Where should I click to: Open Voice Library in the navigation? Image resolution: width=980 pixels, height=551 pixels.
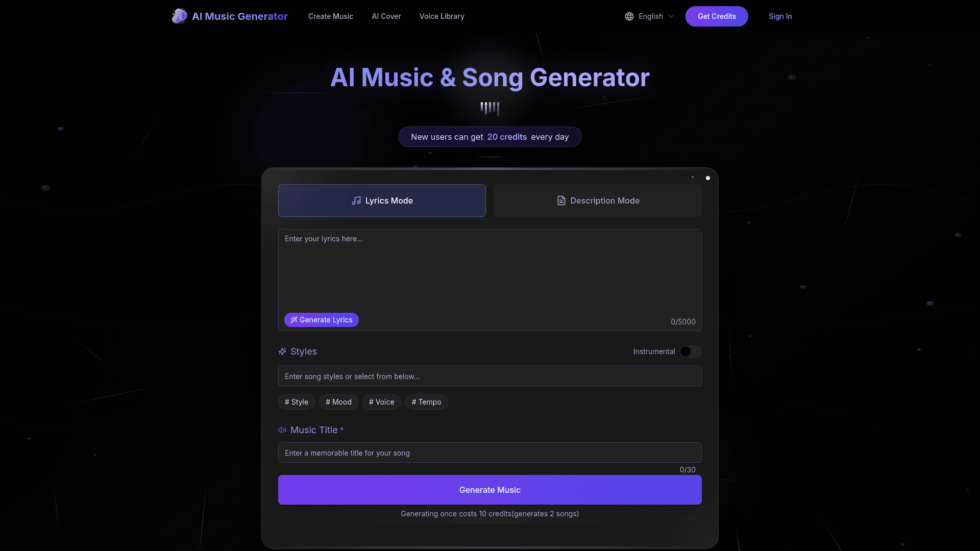click(x=442, y=16)
